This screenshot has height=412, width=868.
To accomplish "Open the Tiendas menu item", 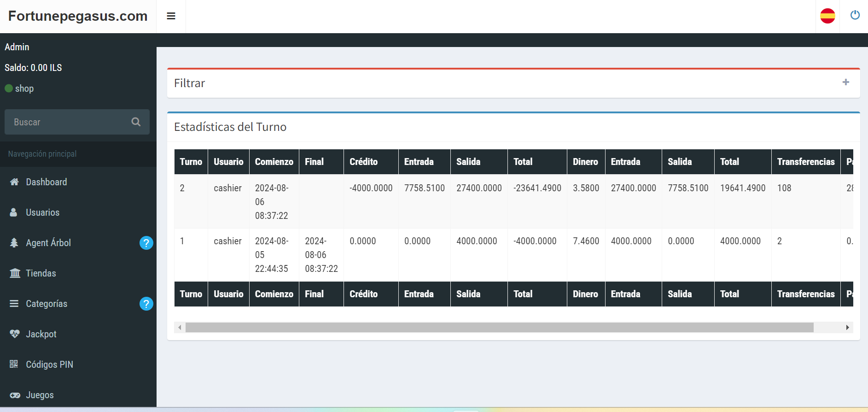I will point(78,273).
